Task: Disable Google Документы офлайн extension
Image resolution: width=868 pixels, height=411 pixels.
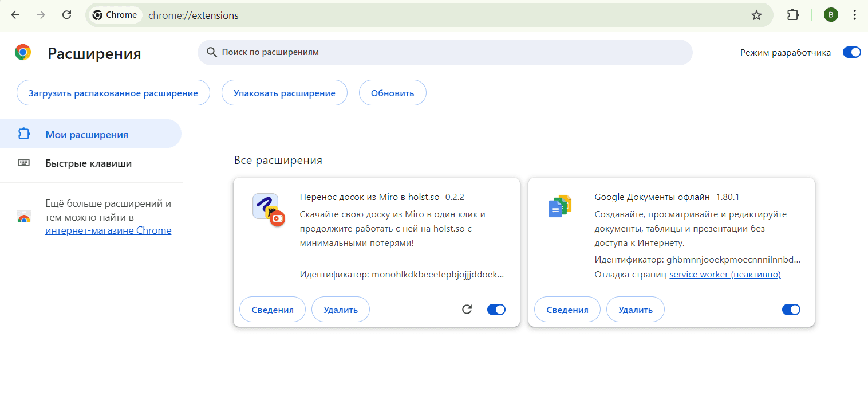Action: tap(791, 310)
